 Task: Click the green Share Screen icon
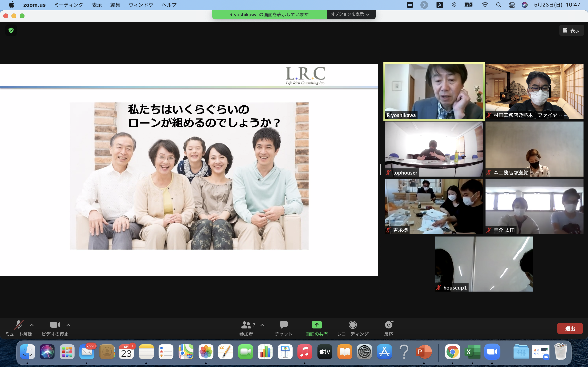click(317, 325)
